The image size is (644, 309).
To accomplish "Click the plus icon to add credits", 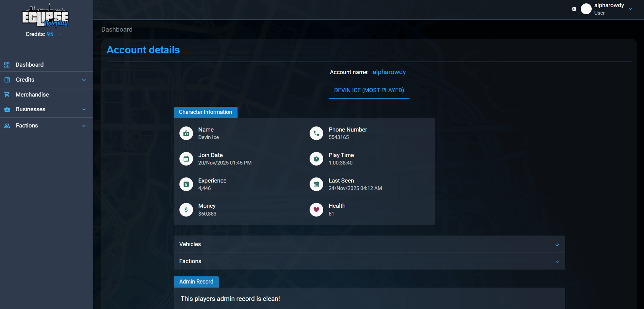I will click(60, 34).
